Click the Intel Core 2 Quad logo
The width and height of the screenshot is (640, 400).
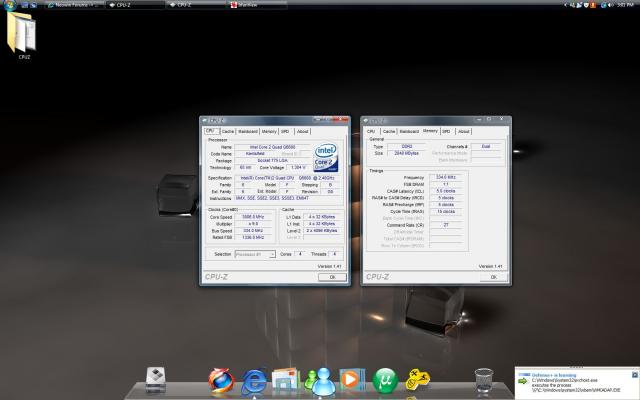tap(325, 158)
